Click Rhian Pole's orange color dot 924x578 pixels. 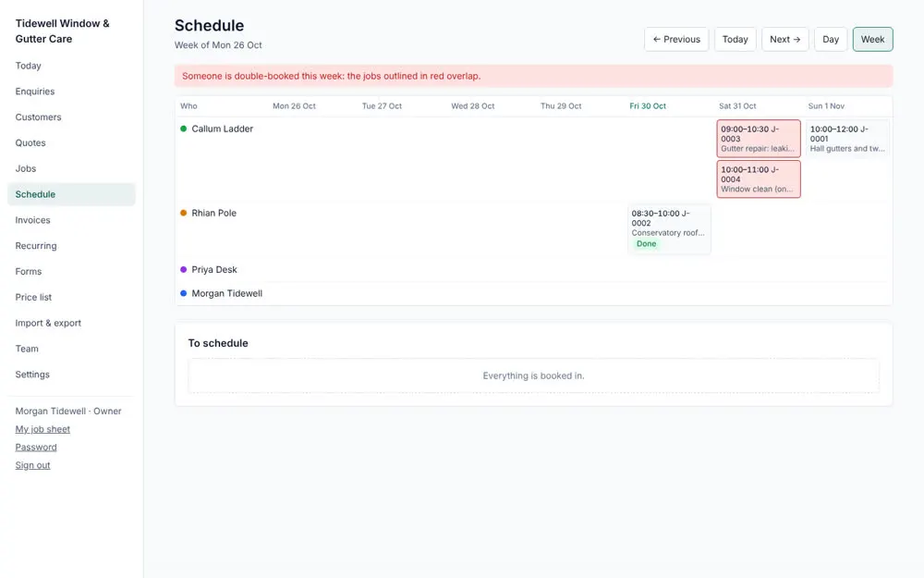click(x=183, y=213)
